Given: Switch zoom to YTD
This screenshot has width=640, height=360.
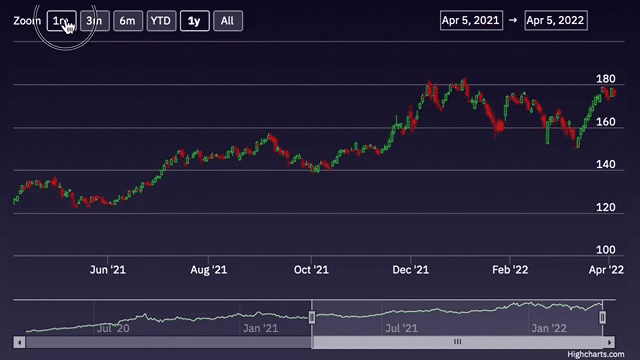Looking at the screenshot, I should pos(161,21).
